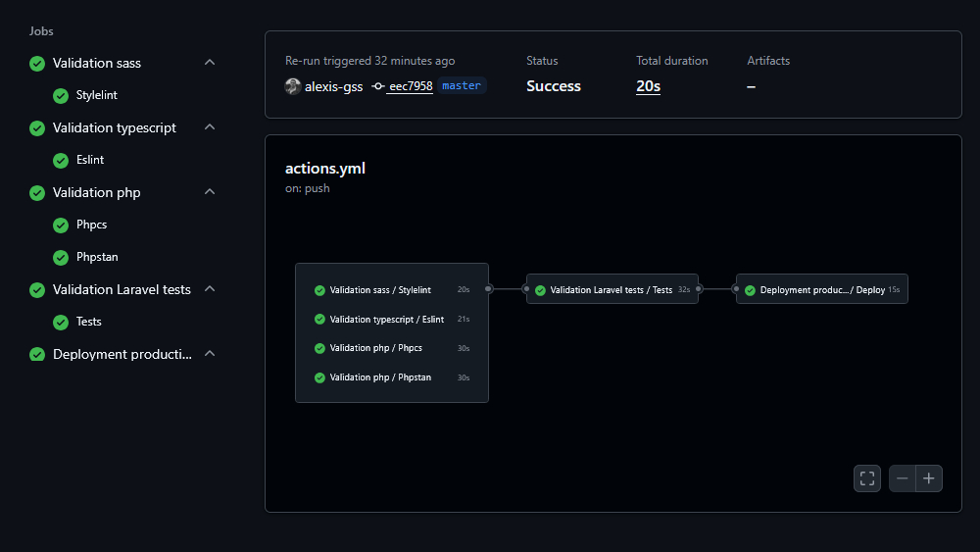Screen dimensions: 980x552
Task: Open the Phpstan job in sidebar
Action: 97,257
